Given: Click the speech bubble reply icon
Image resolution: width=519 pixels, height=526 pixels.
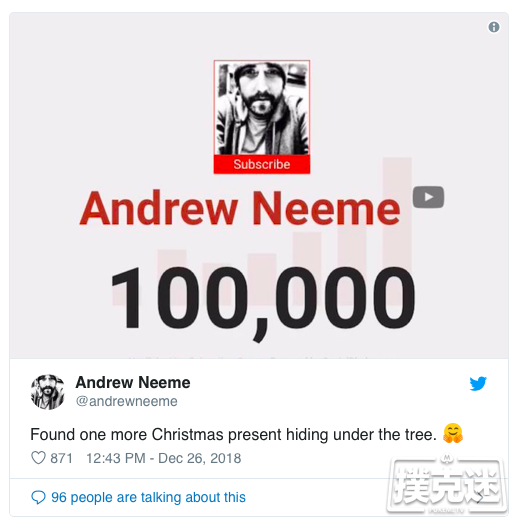Looking at the screenshot, I should point(38,497).
